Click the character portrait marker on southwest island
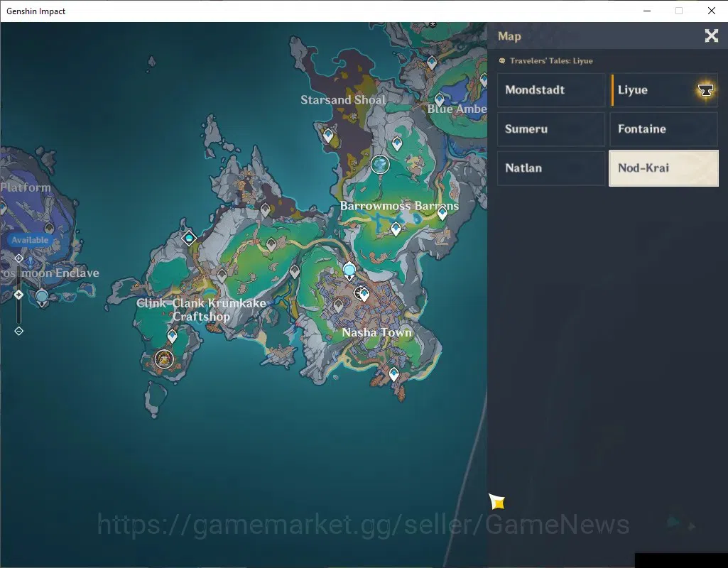 tap(164, 359)
